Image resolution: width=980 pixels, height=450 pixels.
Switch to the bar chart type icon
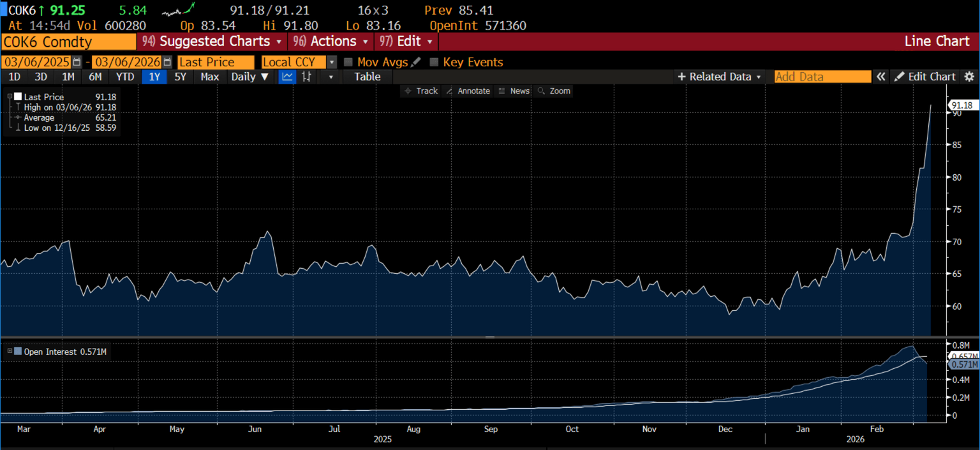(x=307, y=77)
